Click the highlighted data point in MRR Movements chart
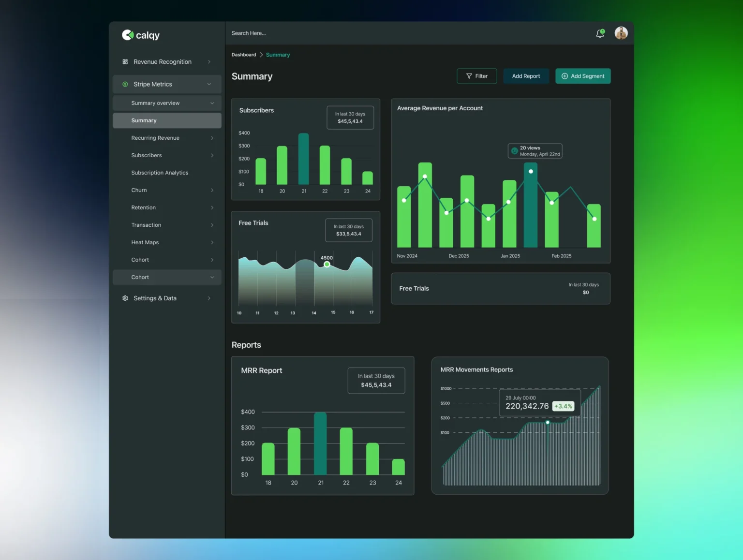 point(548,422)
